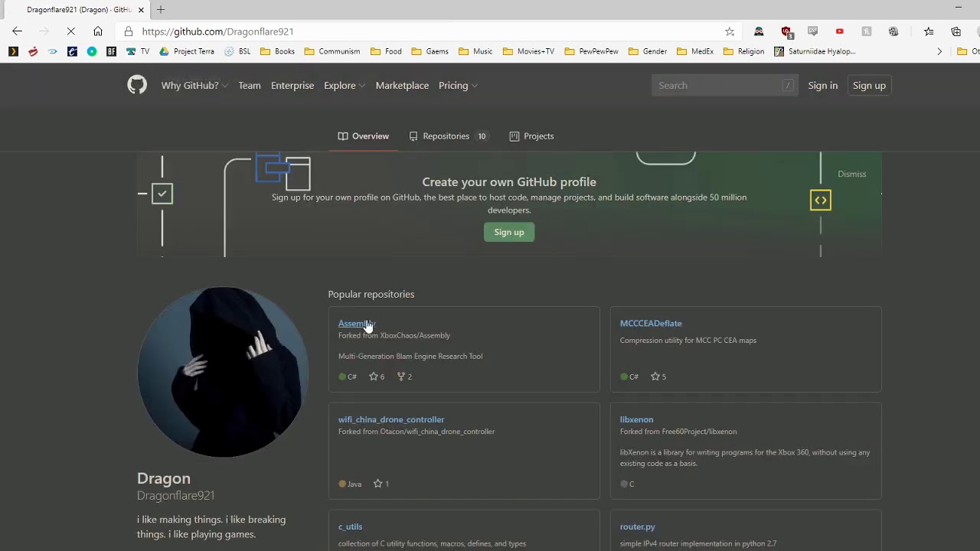Go back using the browser back arrow
Screen dimensions: 980x551
point(17,31)
